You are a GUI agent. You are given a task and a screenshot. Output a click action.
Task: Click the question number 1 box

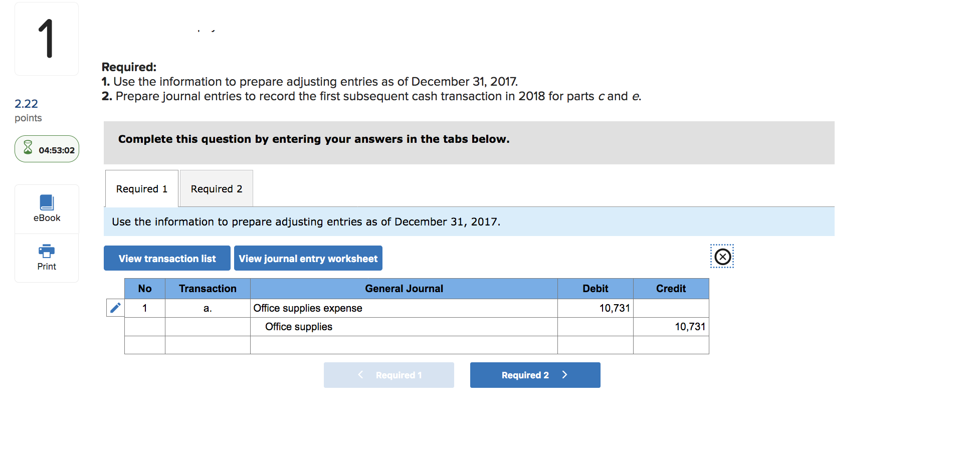click(x=47, y=39)
